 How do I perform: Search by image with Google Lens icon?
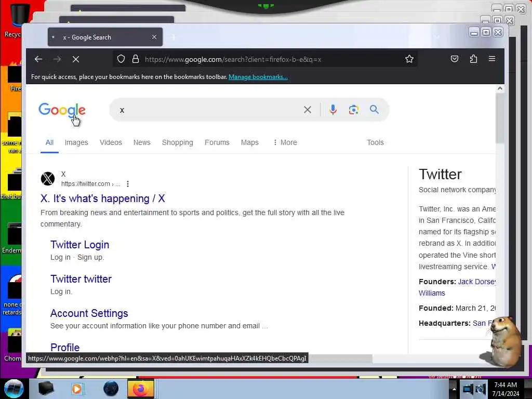(x=353, y=110)
